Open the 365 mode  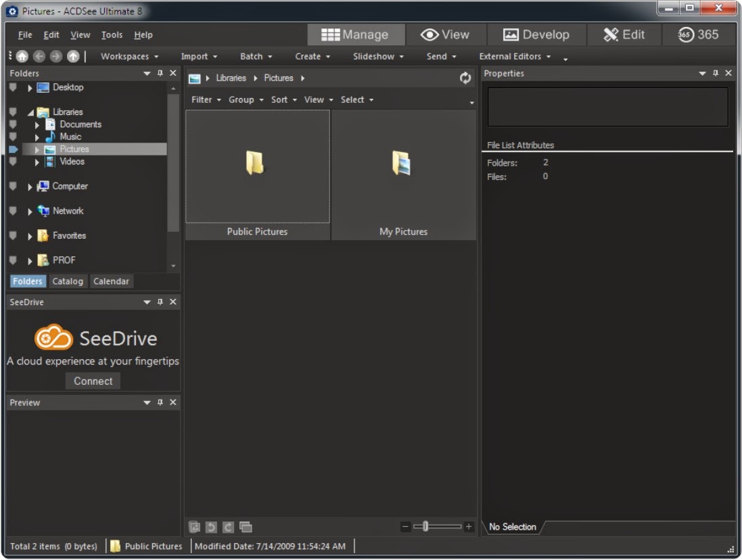click(699, 34)
